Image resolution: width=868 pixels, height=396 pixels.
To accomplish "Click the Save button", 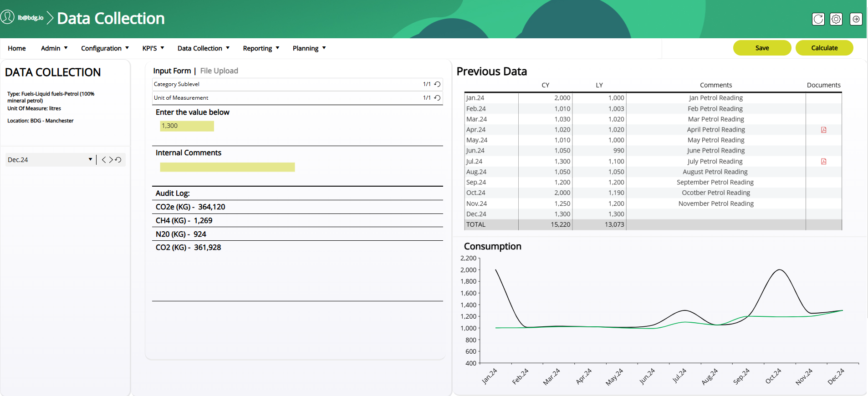I will point(762,48).
